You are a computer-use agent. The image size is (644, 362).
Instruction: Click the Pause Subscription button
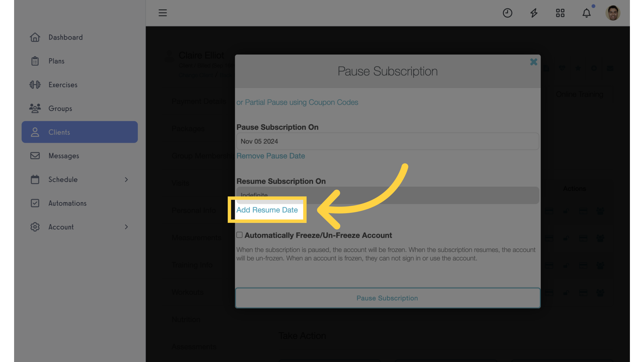tap(387, 297)
